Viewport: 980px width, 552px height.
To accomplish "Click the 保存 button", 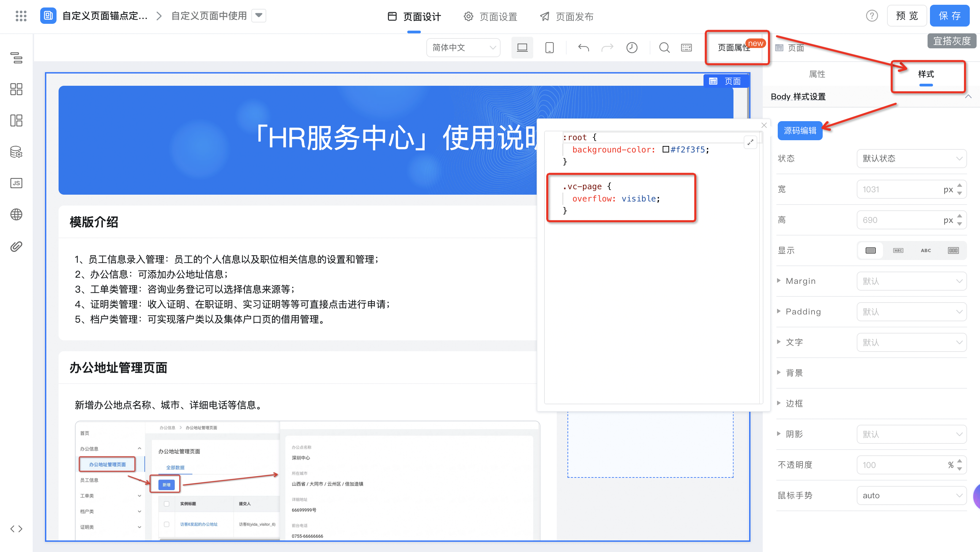I will [949, 16].
